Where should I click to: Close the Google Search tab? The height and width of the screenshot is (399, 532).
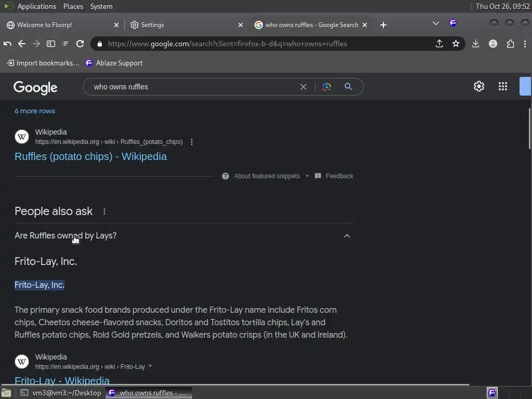point(365,25)
